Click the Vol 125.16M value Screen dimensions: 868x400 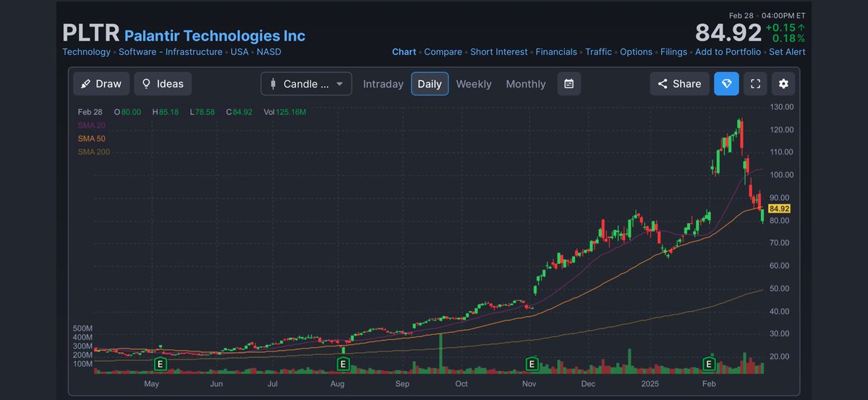click(286, 112)
